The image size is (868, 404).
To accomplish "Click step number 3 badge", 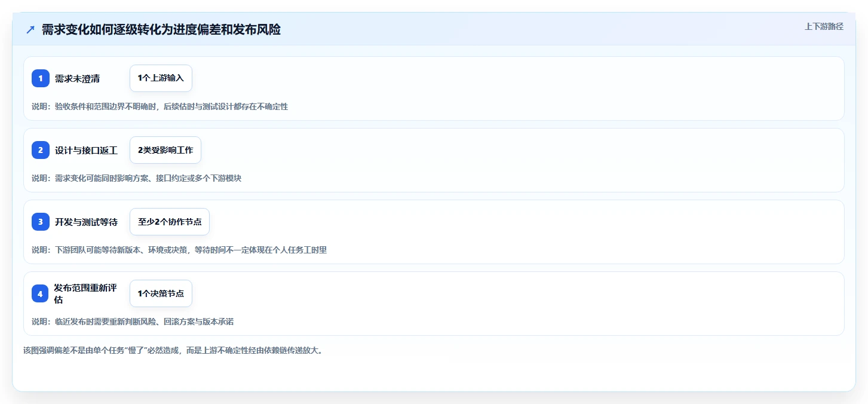I will 41,222.
